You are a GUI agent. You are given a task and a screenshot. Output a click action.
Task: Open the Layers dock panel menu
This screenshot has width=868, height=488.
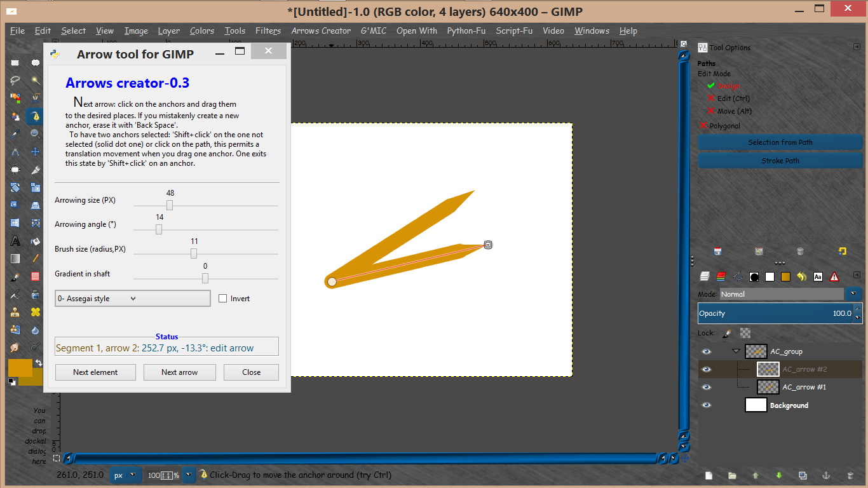[857, 276]
